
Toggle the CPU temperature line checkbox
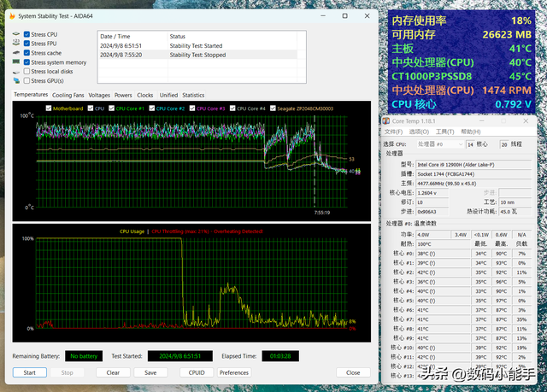[x=91, y=108]
